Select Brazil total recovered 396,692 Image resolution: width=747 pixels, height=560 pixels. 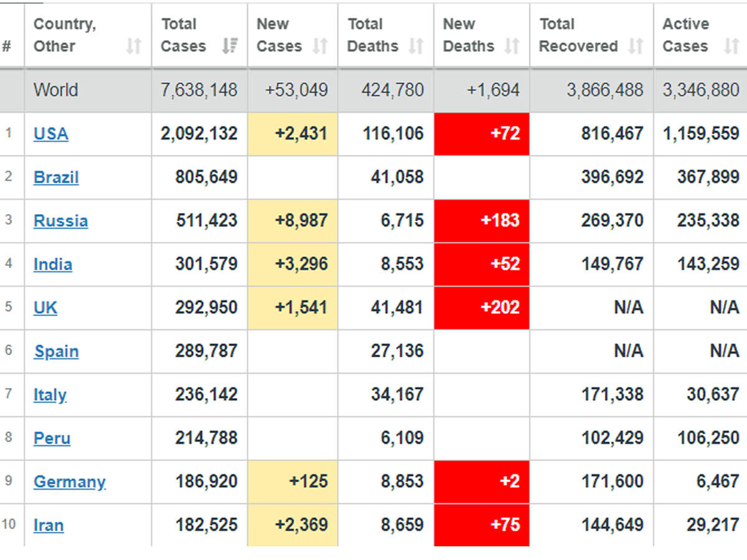click(x=613, y=177)
